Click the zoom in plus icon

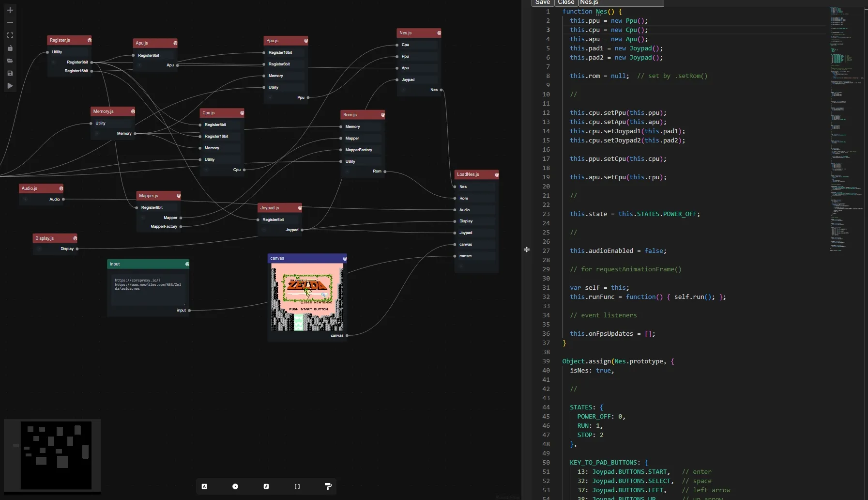click(10, 10)
